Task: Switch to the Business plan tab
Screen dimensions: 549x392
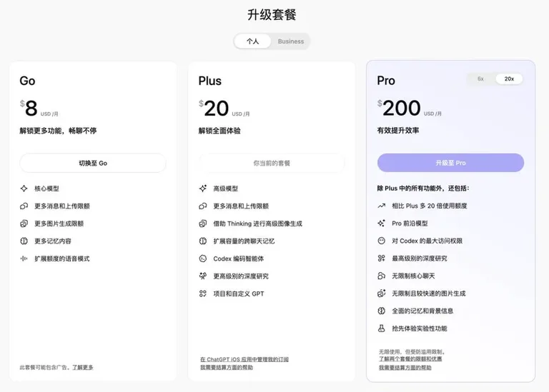Action: (x=291, y=41)
